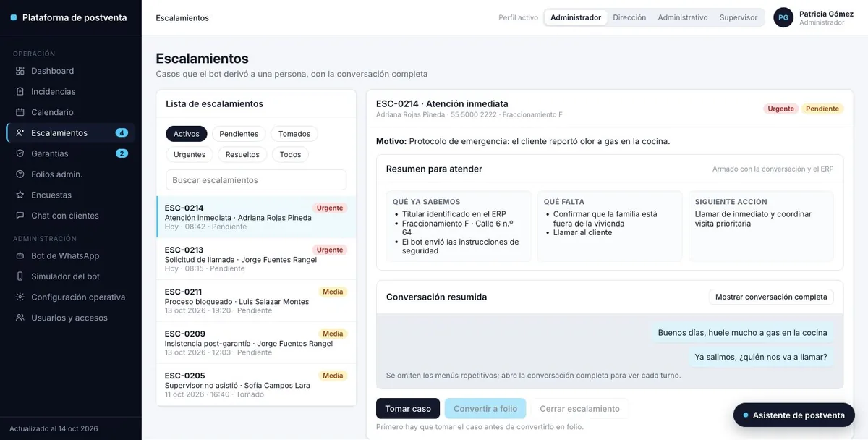Open Garantías from the sidebar

[x=70, y=153]
